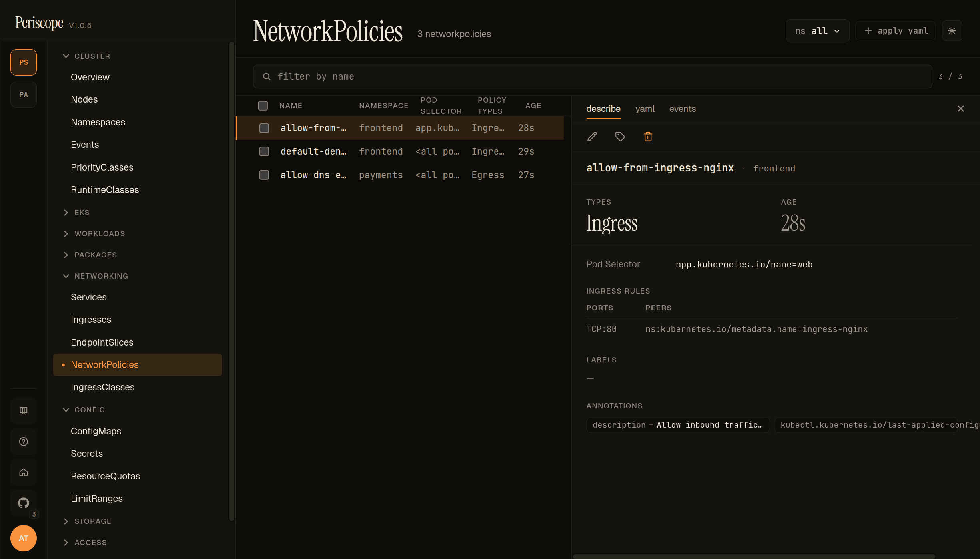Open the docs book icon in sidebar
This screenshot has height=559, width=980.
tap(24, 410)
